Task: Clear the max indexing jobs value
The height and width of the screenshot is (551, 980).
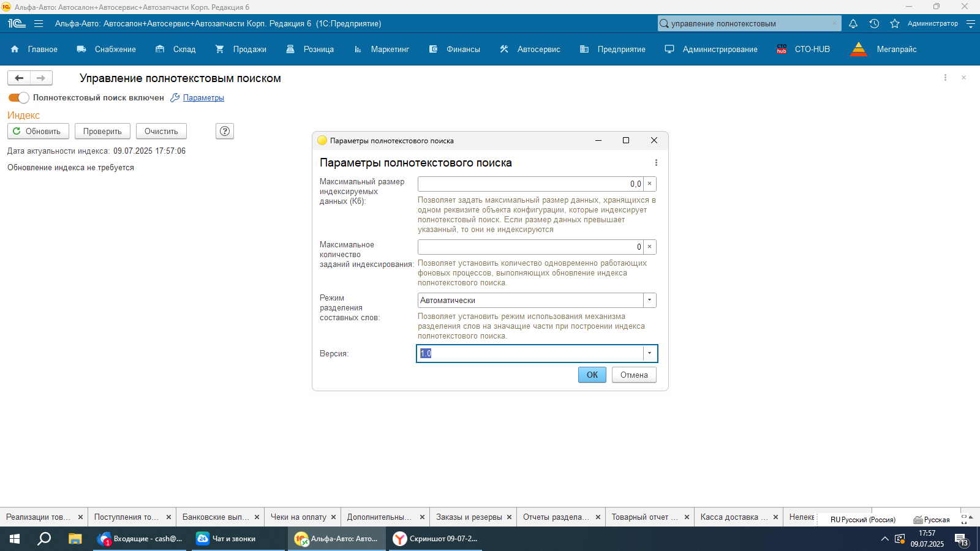Action: pos(650,247)
